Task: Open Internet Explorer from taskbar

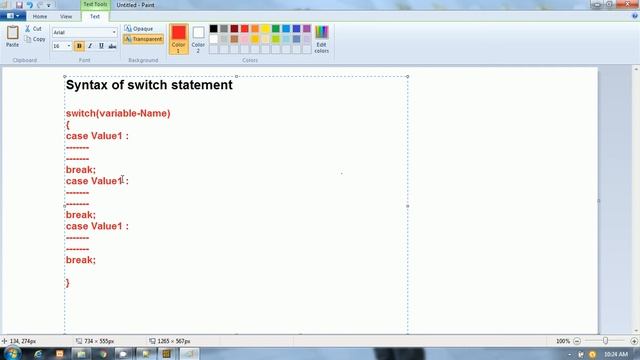Action: click(x=38, y=354)
